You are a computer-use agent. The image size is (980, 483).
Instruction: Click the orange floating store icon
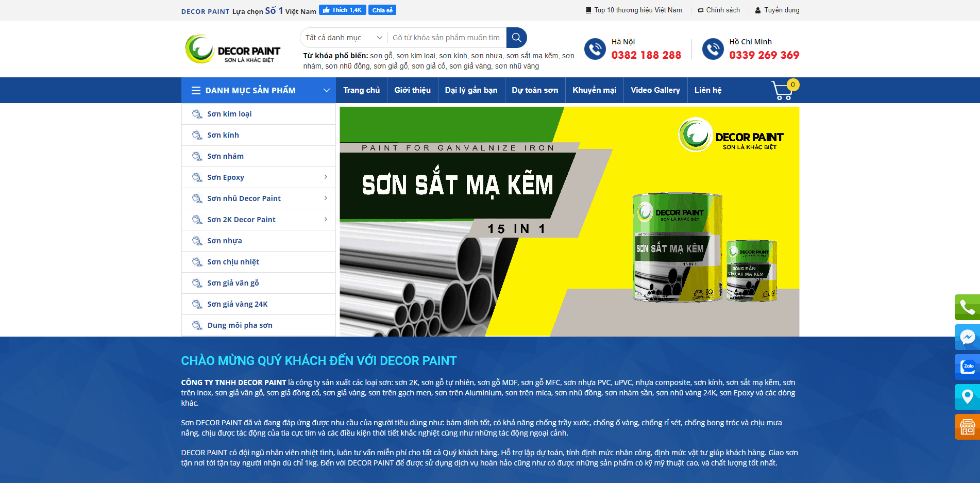pos(967,427)
